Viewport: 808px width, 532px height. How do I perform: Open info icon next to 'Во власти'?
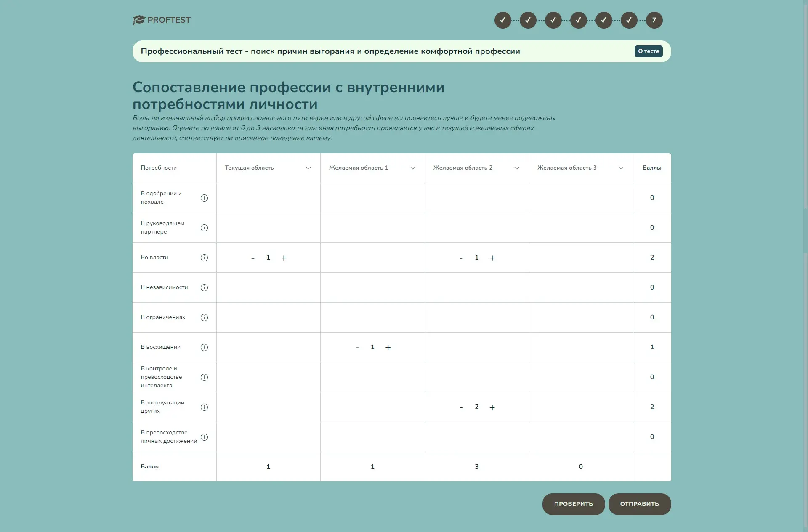pos(204,258)
